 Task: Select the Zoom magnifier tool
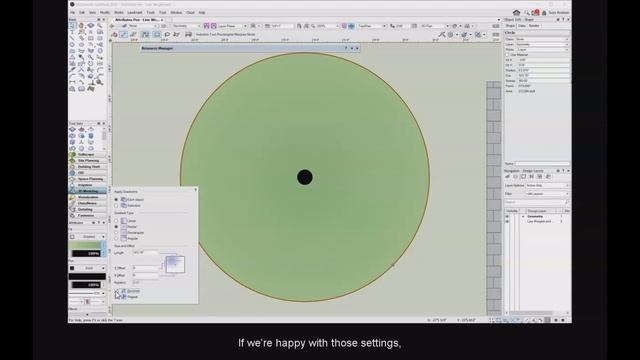coord(100,25)
